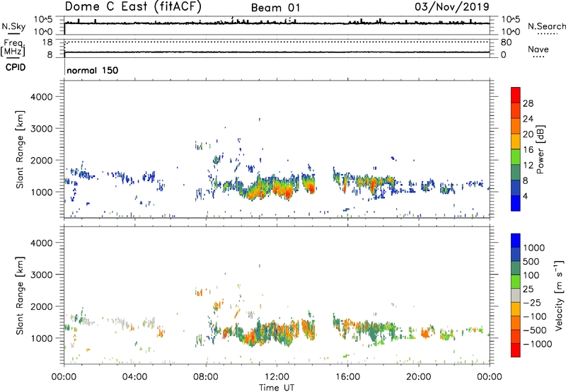Image resolution: width=566 pixels, height=392 pixels.
Task: Click the '28' power scale value
Action: [x=528, y=103]
